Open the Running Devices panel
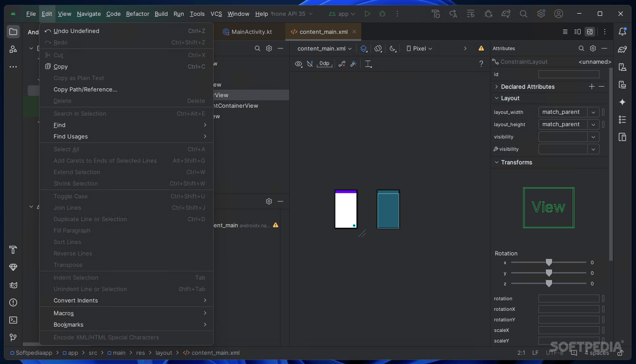636x364 pixels. tap(623, 85)
